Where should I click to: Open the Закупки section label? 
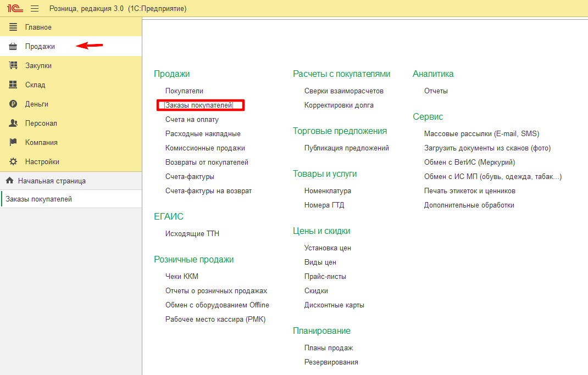(x=38, y=65)
